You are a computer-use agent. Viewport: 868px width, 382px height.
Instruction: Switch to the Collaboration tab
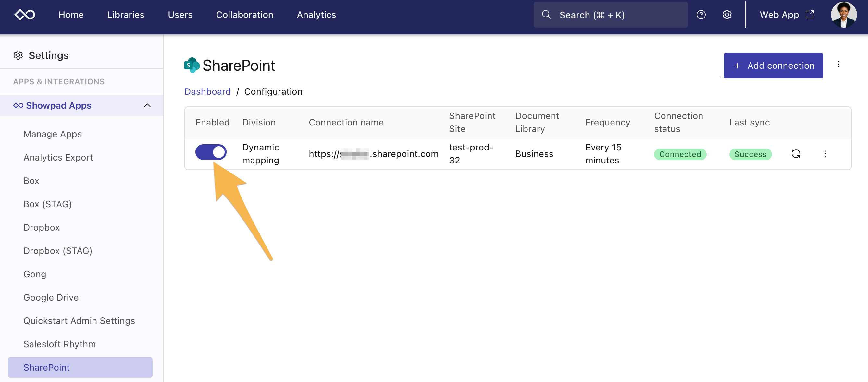pos(245,15)
